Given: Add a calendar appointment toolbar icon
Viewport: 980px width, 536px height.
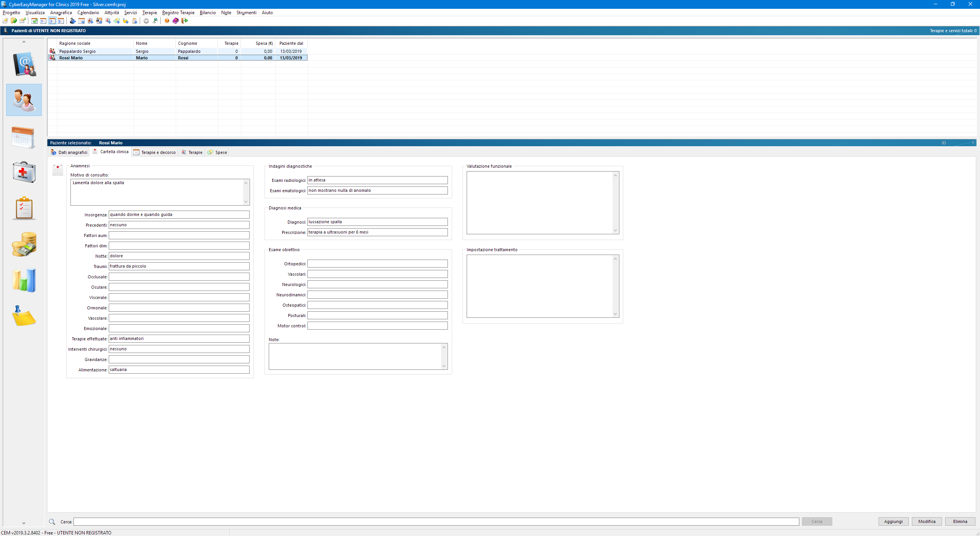Looking at the screenshot, I should [82, 21].
